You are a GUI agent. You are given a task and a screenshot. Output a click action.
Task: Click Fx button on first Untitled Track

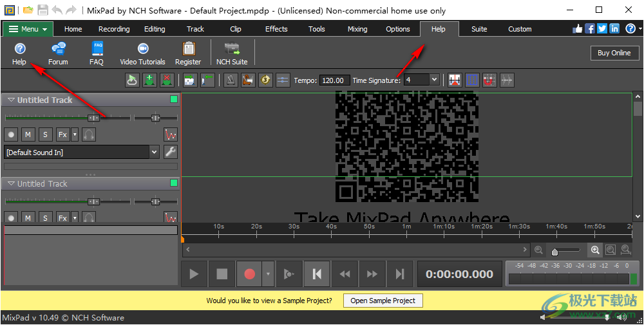[62, 135]
